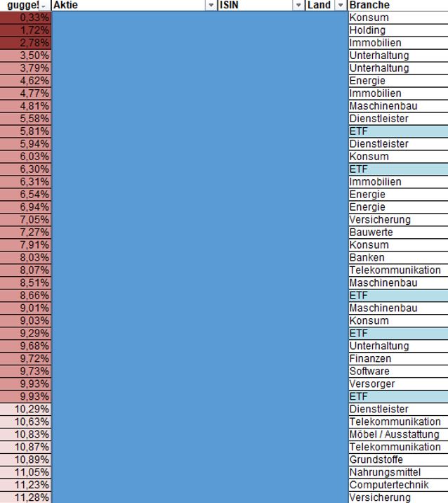Click the Versicherung cell in the 7,05% row

point(398,220)
